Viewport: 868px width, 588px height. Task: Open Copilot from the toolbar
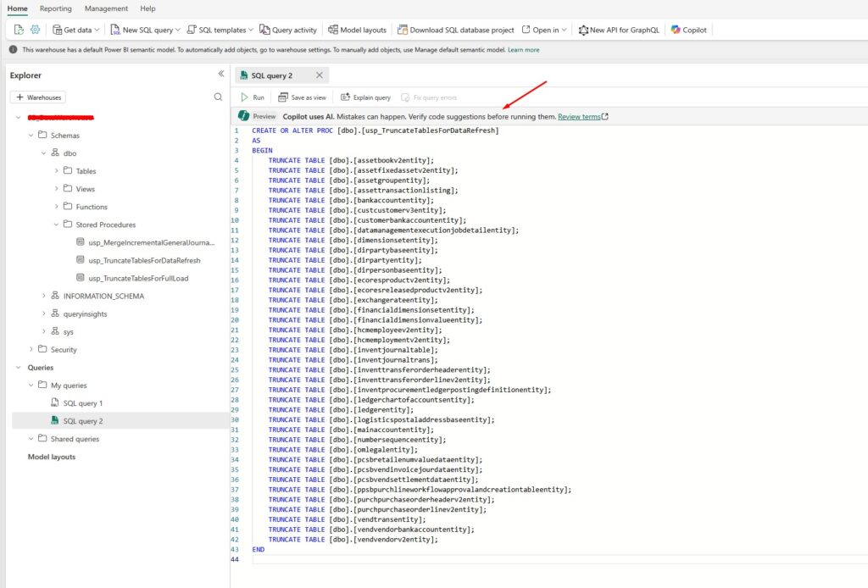click(x=688, y=30)
